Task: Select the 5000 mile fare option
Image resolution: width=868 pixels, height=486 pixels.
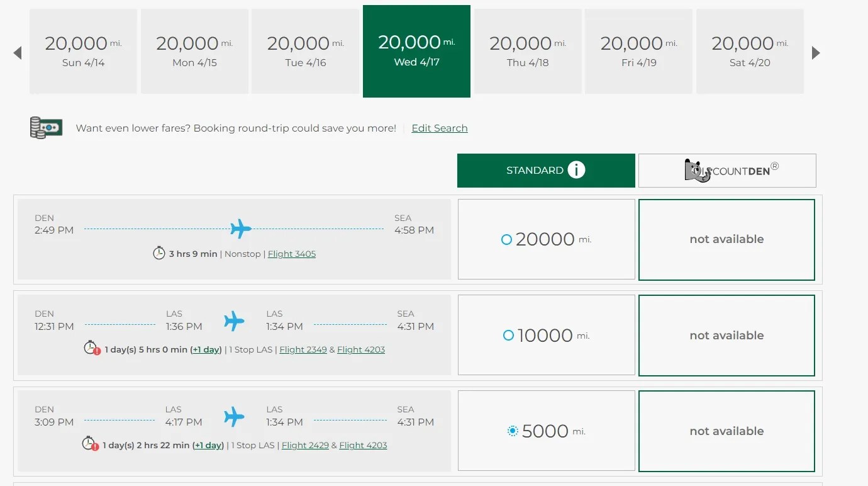Action: (546, 431)
